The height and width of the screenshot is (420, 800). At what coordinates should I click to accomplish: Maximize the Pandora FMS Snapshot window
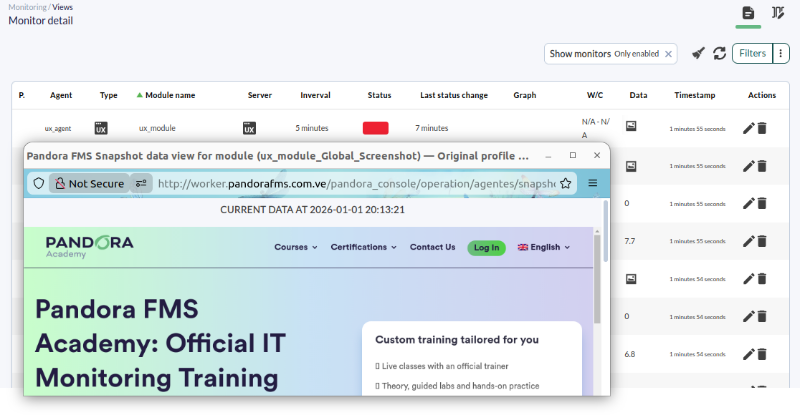click(573, 155)
